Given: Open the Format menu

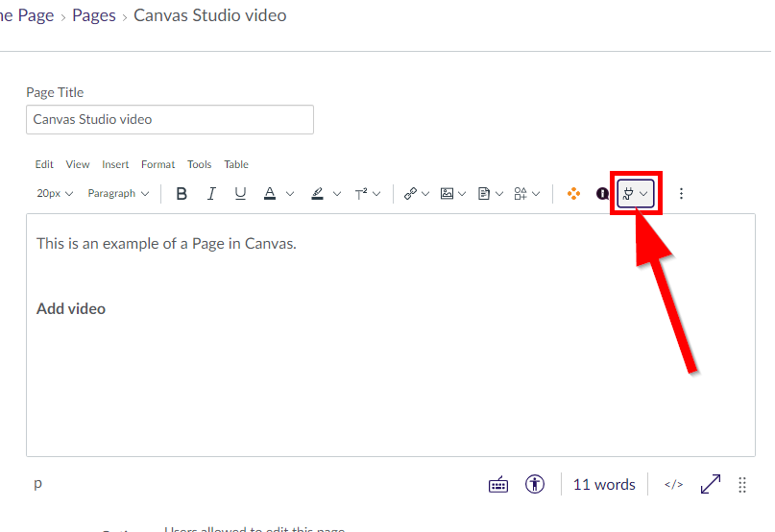Looking at the screenshot, I should (157, 164).
